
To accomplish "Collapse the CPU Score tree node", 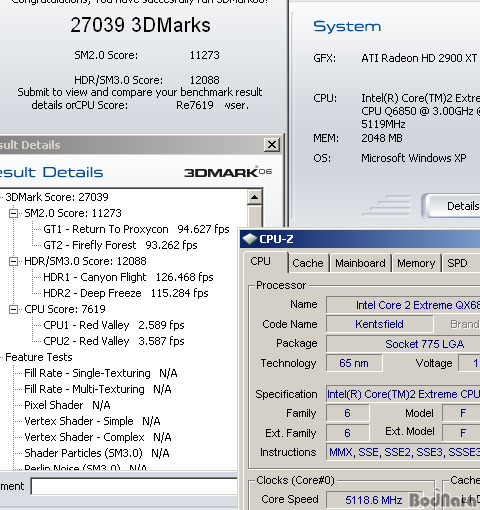I will (13, 309).
